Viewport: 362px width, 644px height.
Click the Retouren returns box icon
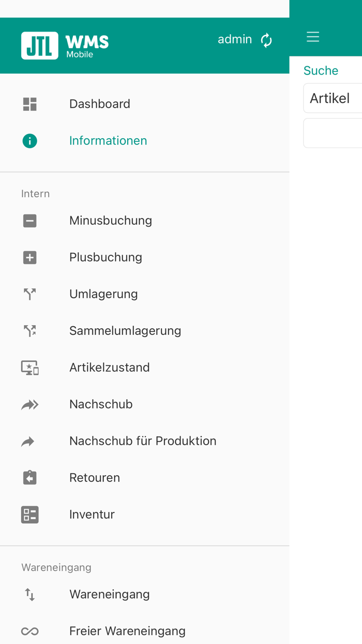click(x=29, y=477)
